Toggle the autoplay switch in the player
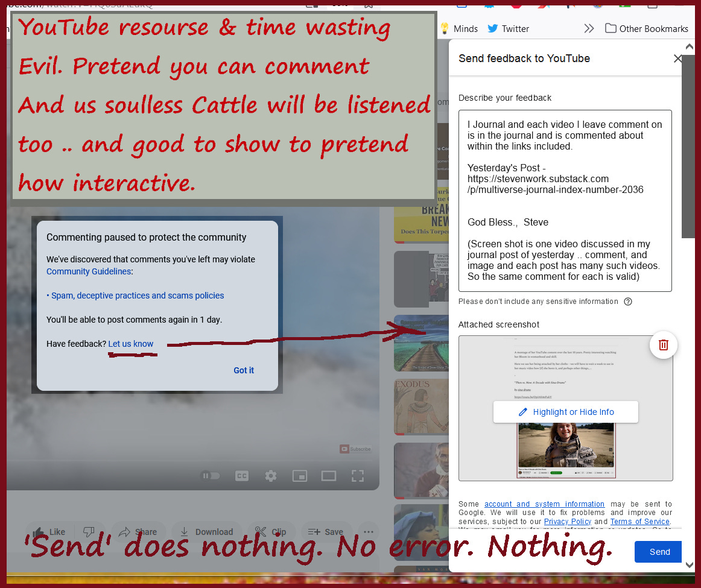The width and height of the screenshot is (701, 588). [211, 476]
